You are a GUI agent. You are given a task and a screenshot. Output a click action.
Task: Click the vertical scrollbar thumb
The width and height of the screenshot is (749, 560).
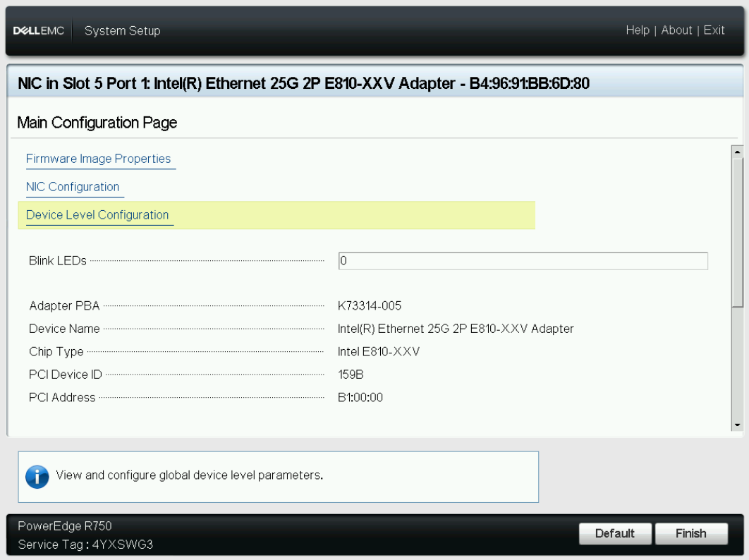pos(738,231)
